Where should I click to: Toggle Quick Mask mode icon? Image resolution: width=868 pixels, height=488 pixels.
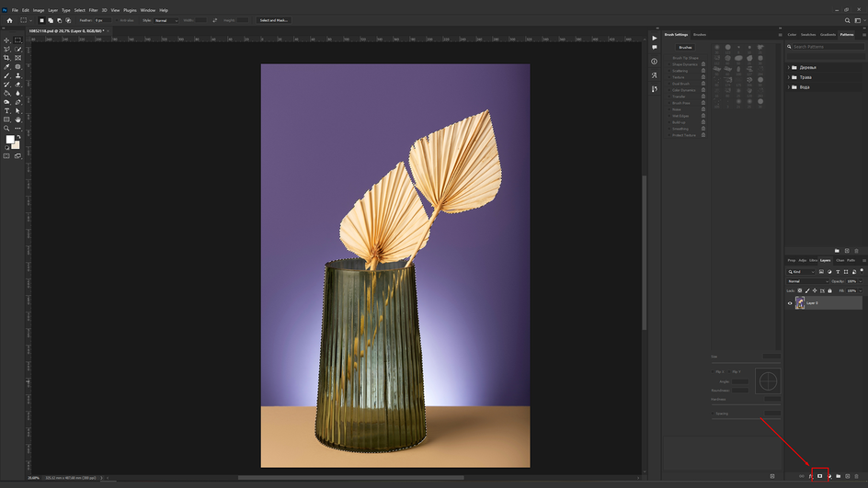(6, 156)
